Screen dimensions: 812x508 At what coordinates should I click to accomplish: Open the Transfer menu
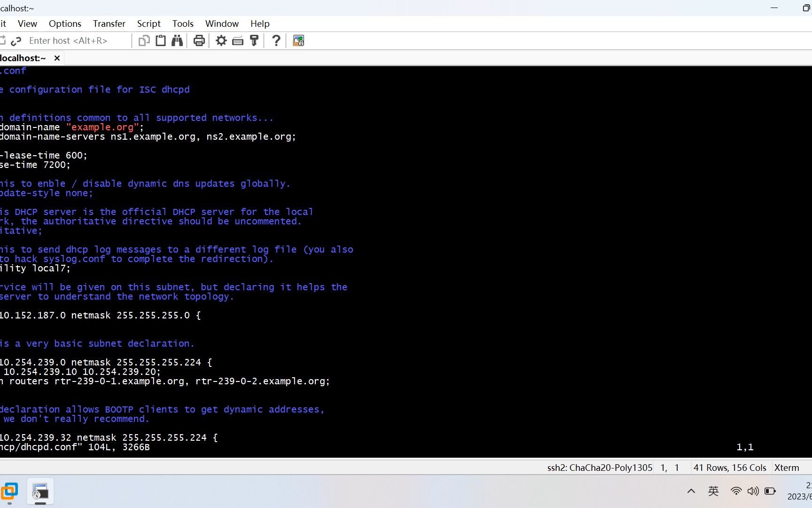109,24
